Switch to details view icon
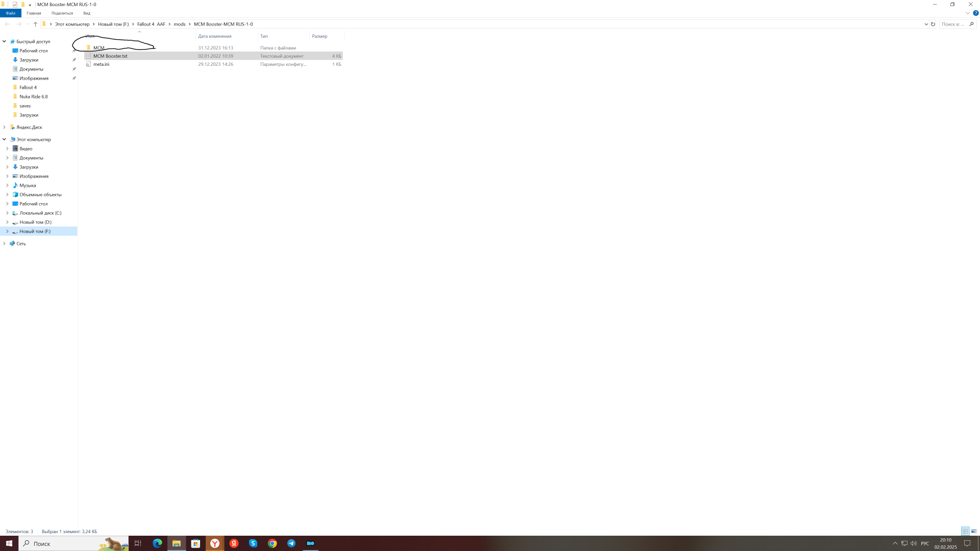The image size is (980, 551). pyautogui.click(x=965, y=531)
